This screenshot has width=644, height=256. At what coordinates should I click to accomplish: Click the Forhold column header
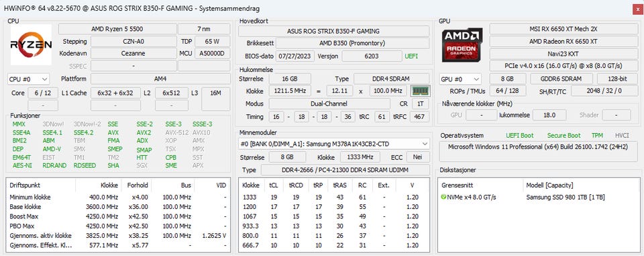pyautogui.click(x=137, y=185)
